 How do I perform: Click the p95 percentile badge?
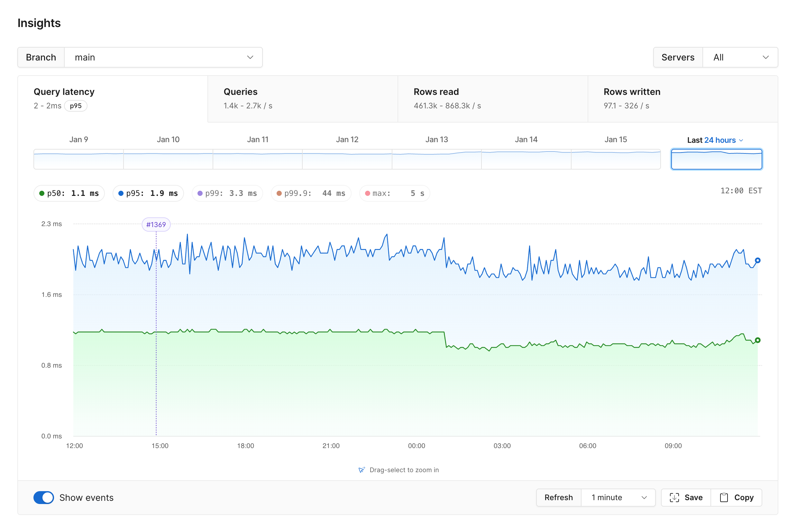click(x=76, y=106)
